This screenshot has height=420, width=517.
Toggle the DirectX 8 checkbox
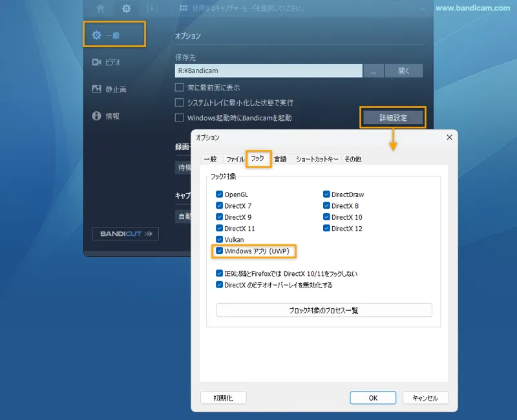(326, 205)
